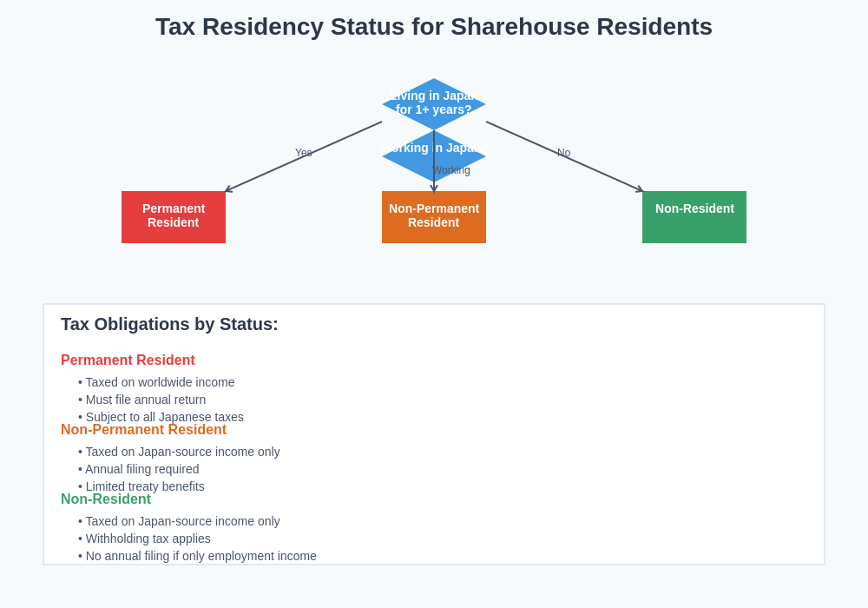Collapse the Non-Resident obligations section
Image resolution: width=868 pixels, height=608 pixels.
106,499
